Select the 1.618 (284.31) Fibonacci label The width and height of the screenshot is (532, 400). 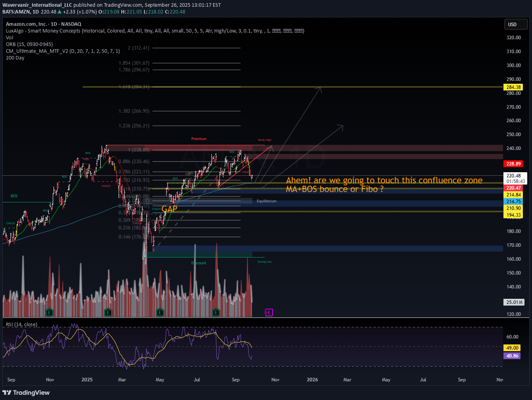(x=134, y=87)
